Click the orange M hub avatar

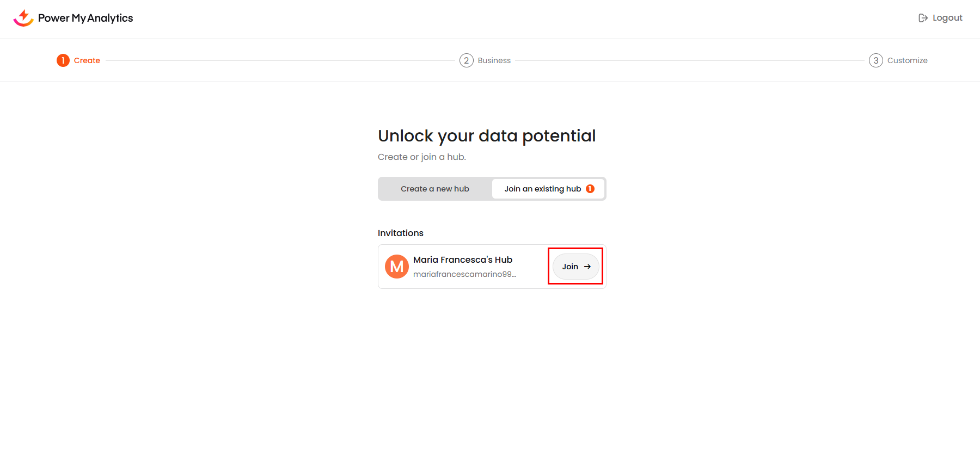click(397, 267)
